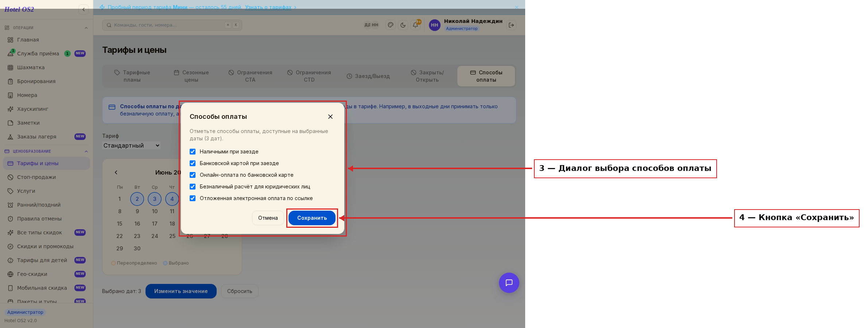Open the Тариф dropdown Стандартный
868x328 pixels.
tap(131, 145)
